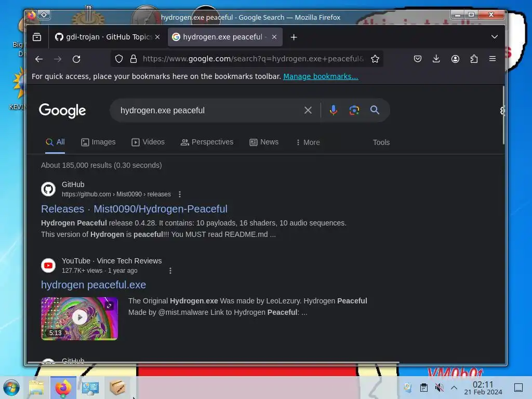Close the hydrogen.exe peaceful tab
The image size is (532, 399).
[x=274, y=37]
